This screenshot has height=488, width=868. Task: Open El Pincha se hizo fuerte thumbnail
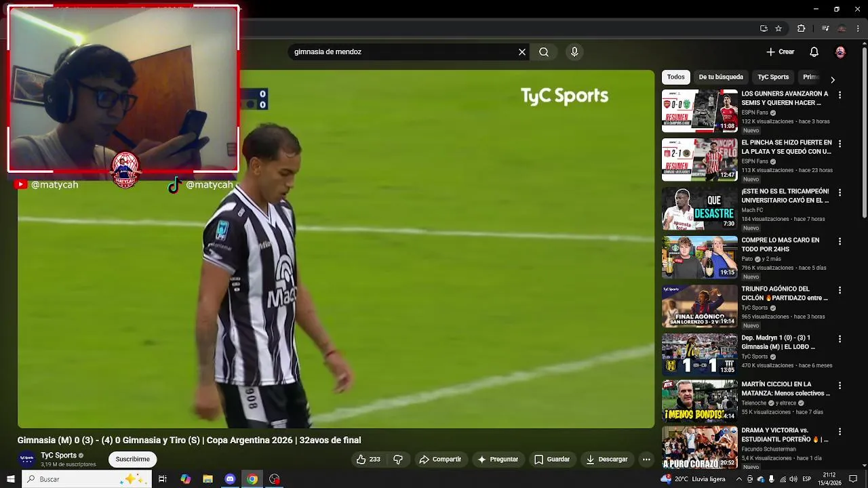point(699,159)
